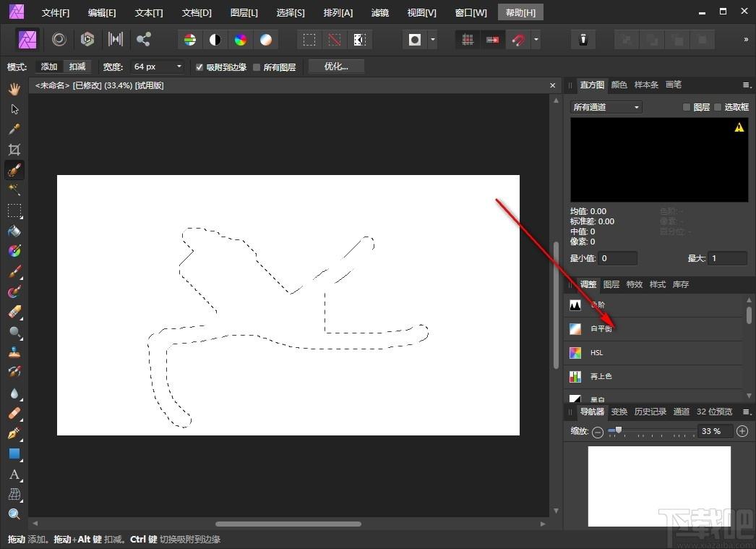Toggle 吸附到边缘 checkbox
The image size is (756, 549).
[199, 67]
